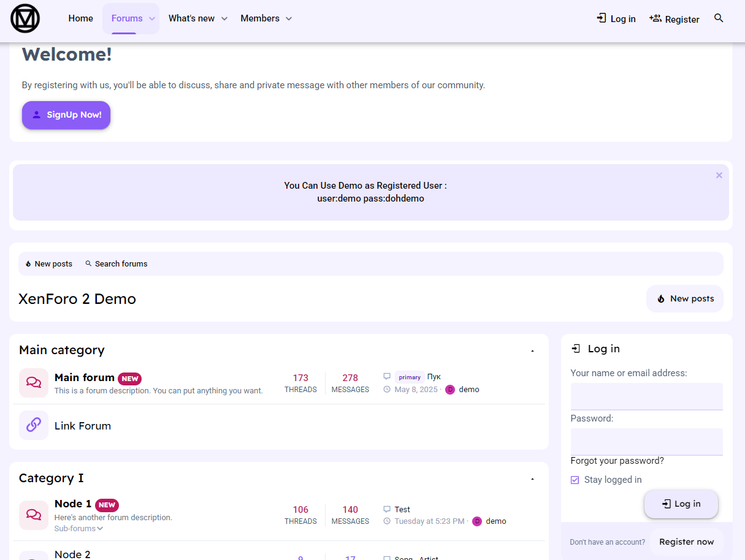Open the Forums tab
Screen dimensions: 745x560
127,18
